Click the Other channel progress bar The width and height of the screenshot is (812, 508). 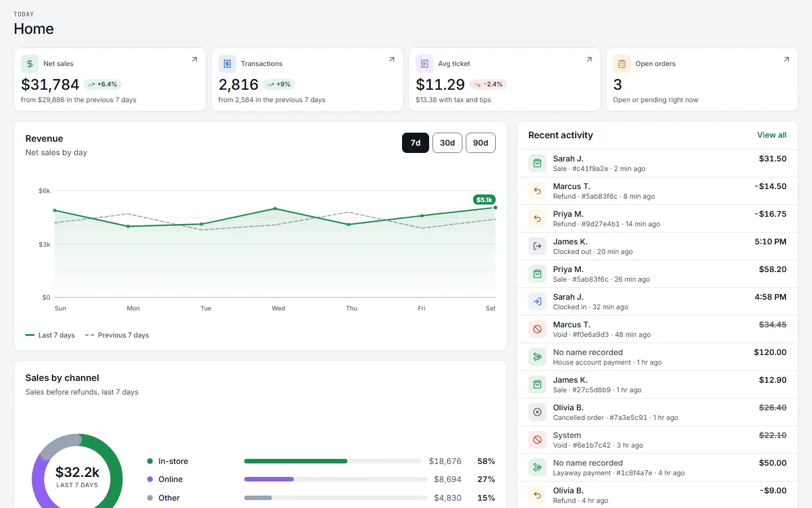(335, 498)
